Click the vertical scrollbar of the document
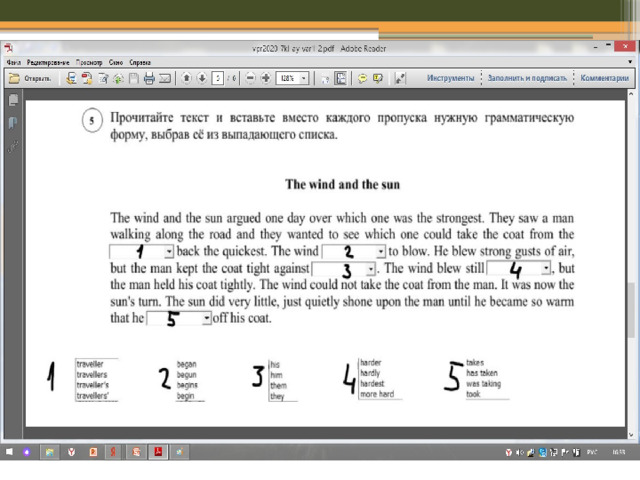This screenshot has width=640, height=480. click(631, 309)
